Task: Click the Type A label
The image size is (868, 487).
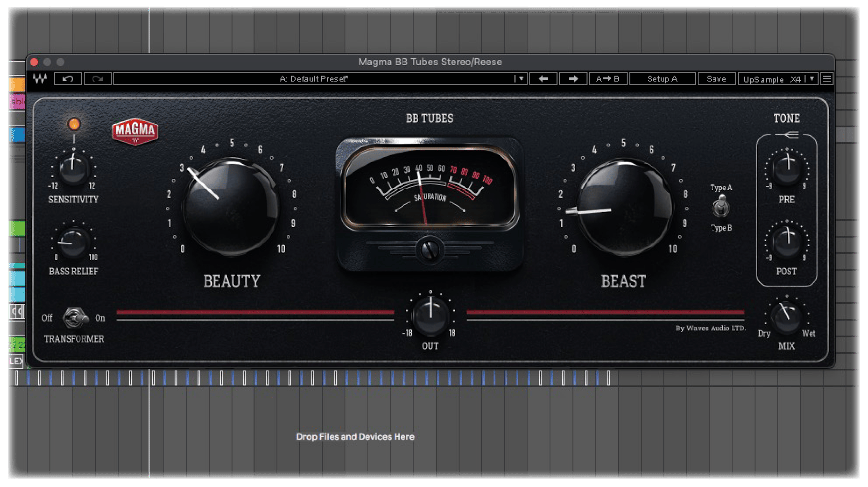Action: pyautogui.click(x=721, y=188)
